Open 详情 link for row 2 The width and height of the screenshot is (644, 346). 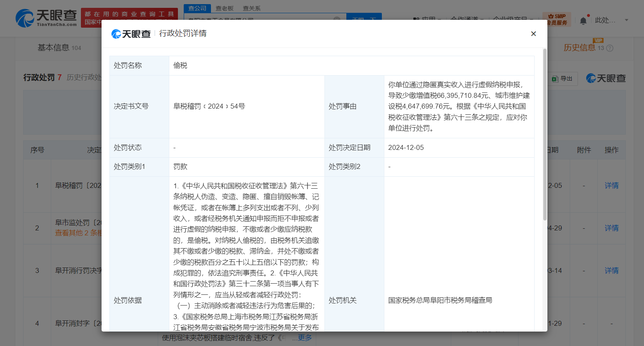(611, 228)
